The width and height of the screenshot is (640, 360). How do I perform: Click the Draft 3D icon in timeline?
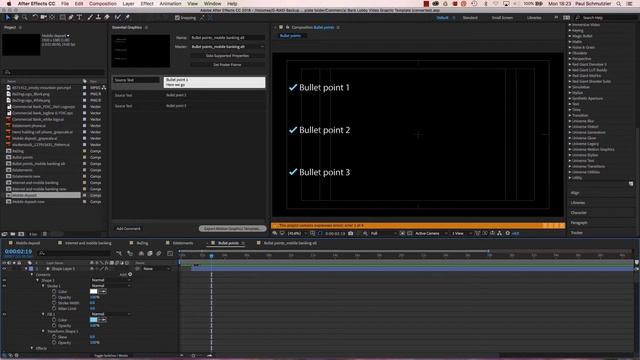[130, 253]
